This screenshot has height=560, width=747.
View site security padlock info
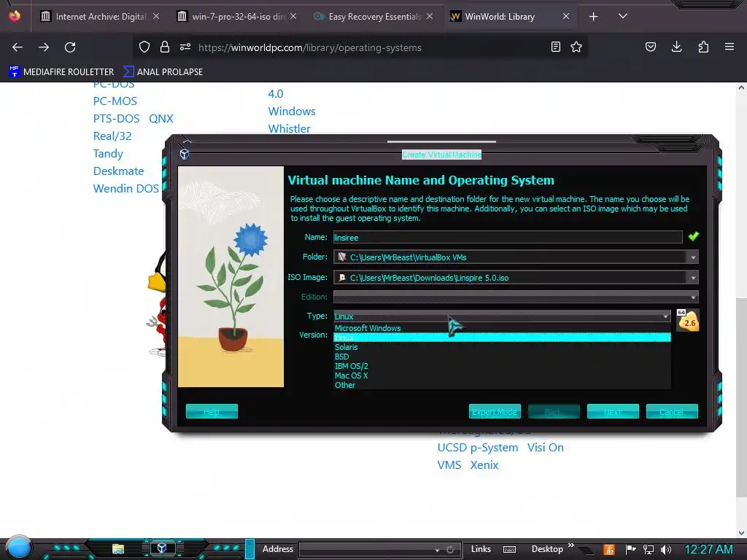pos(165,47)
